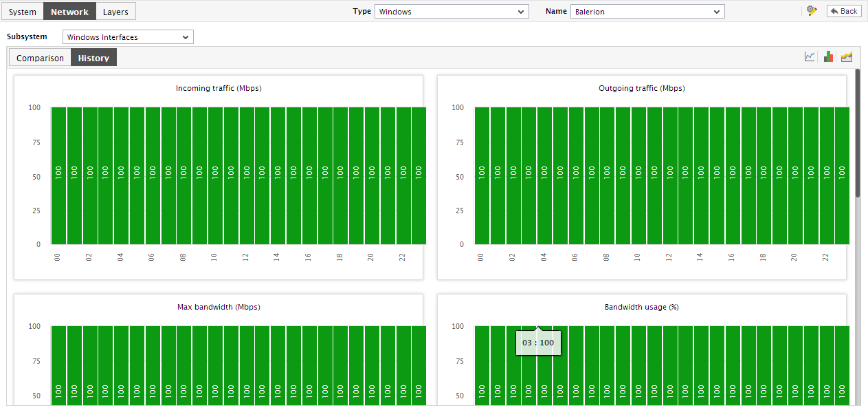
Task: Select the hour 20 bar in Incoming traffic chart
Action: point(372,175)
